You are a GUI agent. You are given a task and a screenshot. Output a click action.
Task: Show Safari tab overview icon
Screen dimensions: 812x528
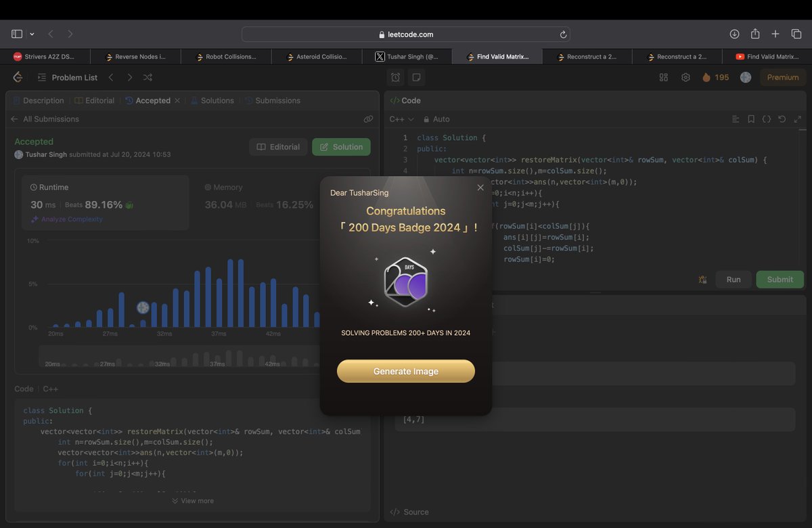(796, 34)
